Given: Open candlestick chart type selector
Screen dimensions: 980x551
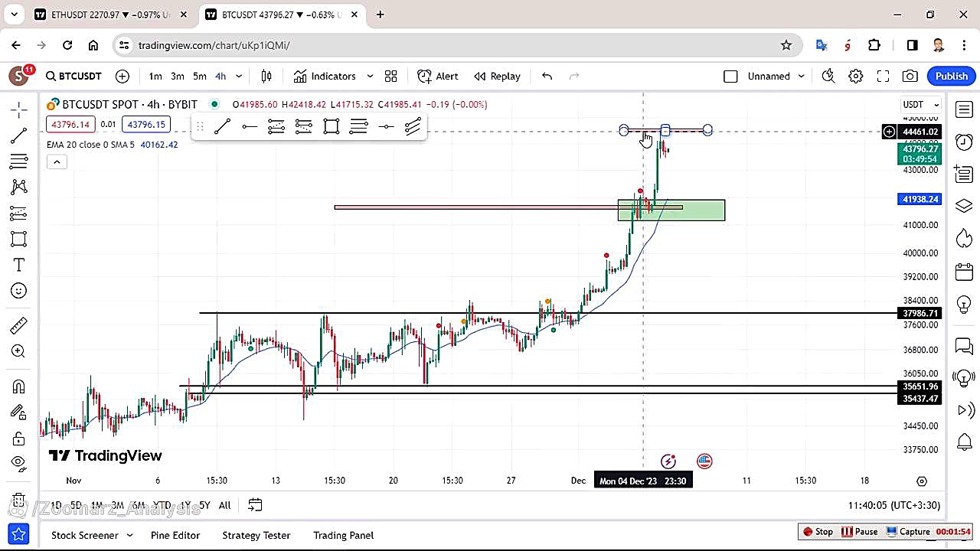Looking at the screenshot, I should click(266, 76).
